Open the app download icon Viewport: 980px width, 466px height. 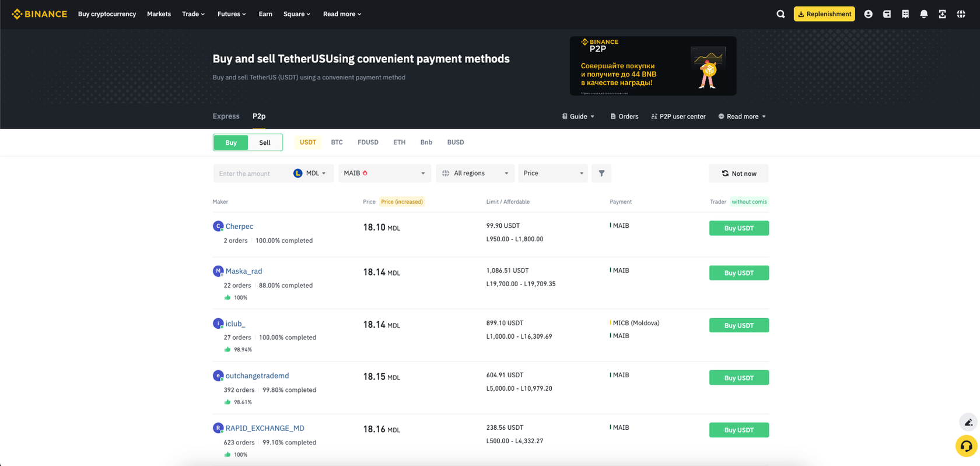(942, 14)
